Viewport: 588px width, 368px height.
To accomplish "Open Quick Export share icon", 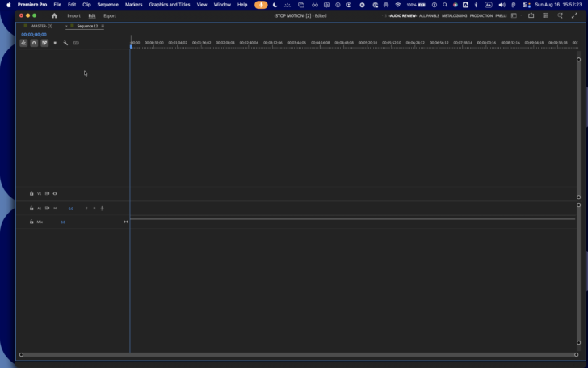I will 531,15.
